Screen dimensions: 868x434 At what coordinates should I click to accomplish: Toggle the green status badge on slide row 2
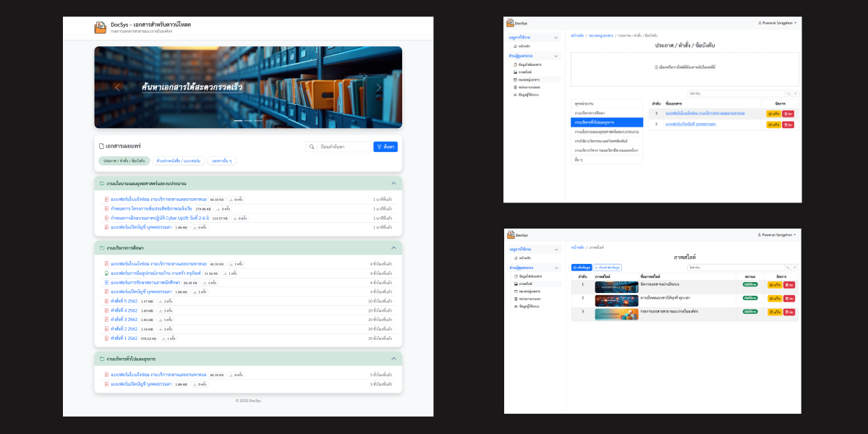750,297
